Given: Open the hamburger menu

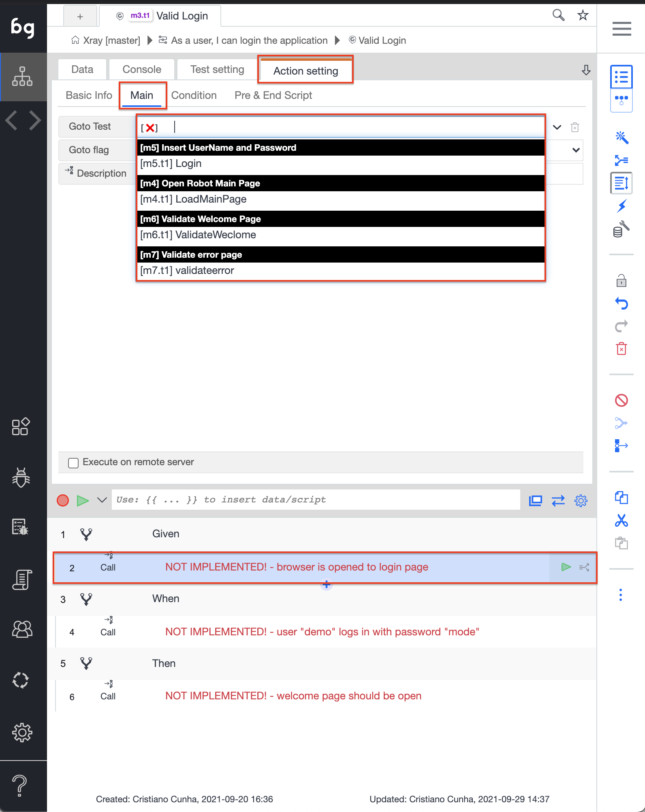Looking at the screenshot, I should coord(622,29).
